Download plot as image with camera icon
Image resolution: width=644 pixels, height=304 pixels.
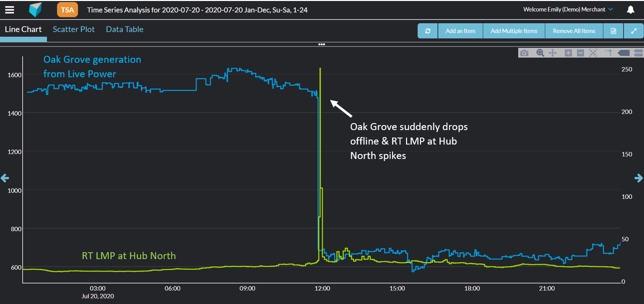tap(524, 53)
